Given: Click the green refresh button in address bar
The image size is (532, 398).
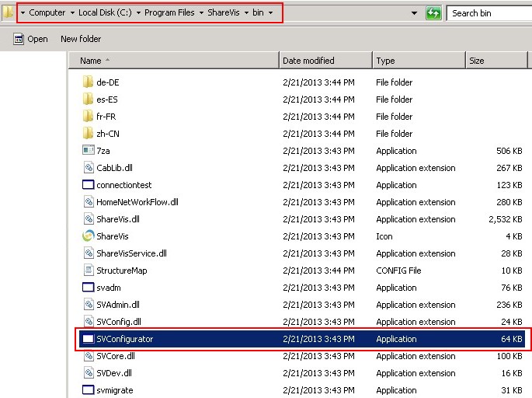Looking at the screenshot, I should click(433, 13).
